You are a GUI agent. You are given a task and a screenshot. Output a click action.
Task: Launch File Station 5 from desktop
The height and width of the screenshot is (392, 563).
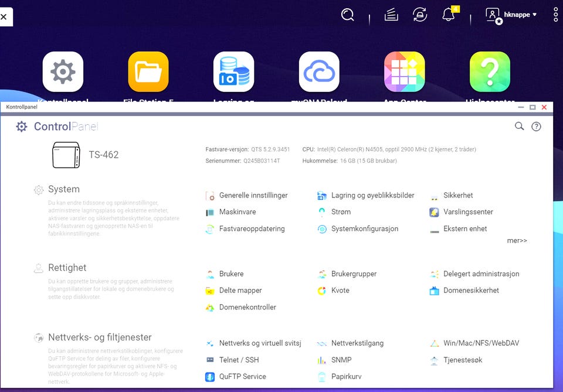pyautogui.click(x=148, y=71)
